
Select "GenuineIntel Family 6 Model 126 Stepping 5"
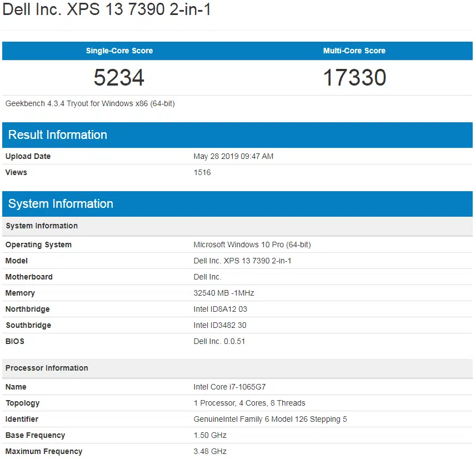click(x=270, y=419)
